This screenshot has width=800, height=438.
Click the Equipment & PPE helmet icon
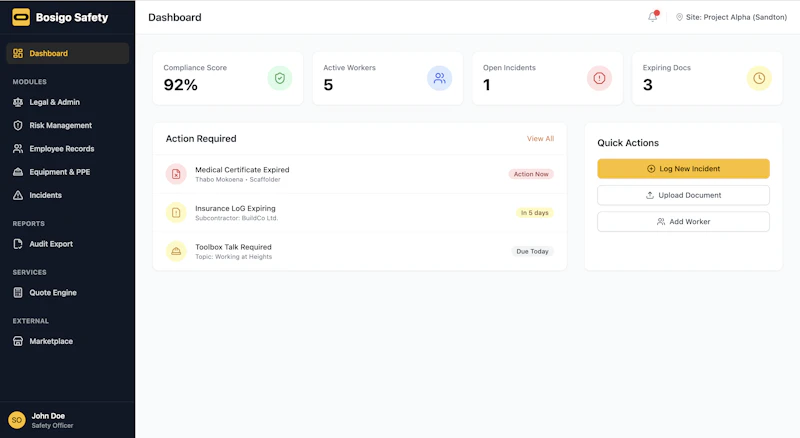[x=18, y=172]
